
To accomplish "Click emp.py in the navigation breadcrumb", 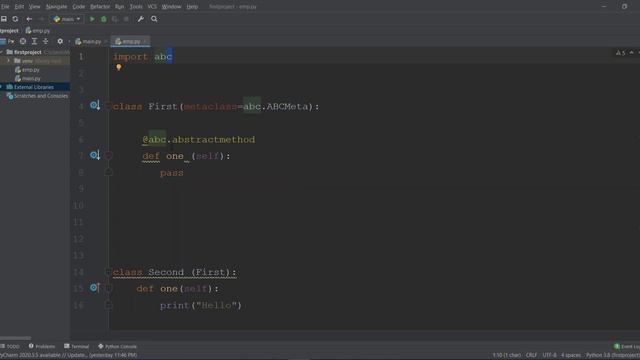I will [x=38, y=31].
